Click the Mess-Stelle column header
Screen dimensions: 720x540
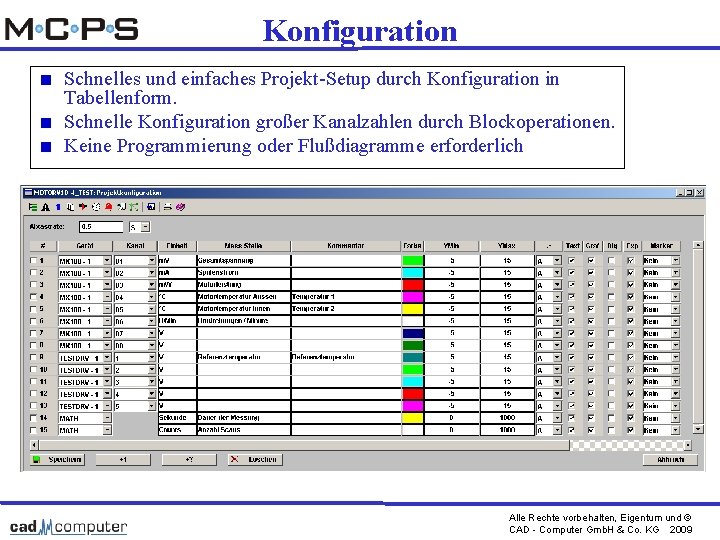pos(243,246)
